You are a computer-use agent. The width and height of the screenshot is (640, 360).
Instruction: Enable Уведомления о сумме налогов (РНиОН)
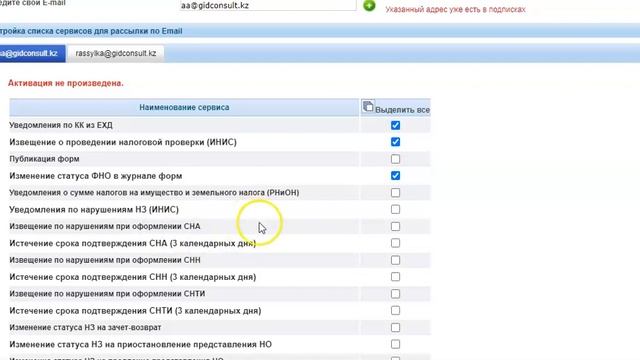coord(395,193)
